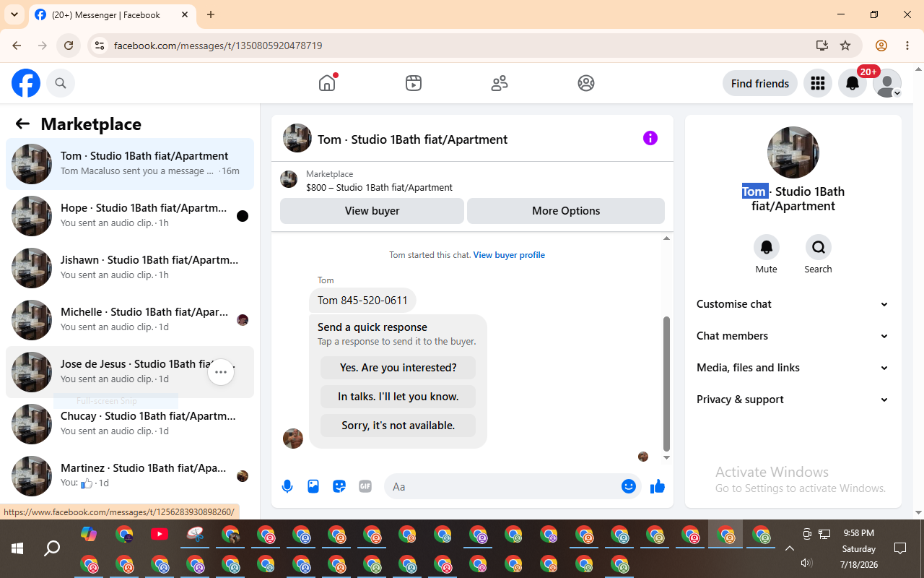The image size is (924, 578).
Task: Record a voice clip with the microphone icon
Action: pos(287,486)
